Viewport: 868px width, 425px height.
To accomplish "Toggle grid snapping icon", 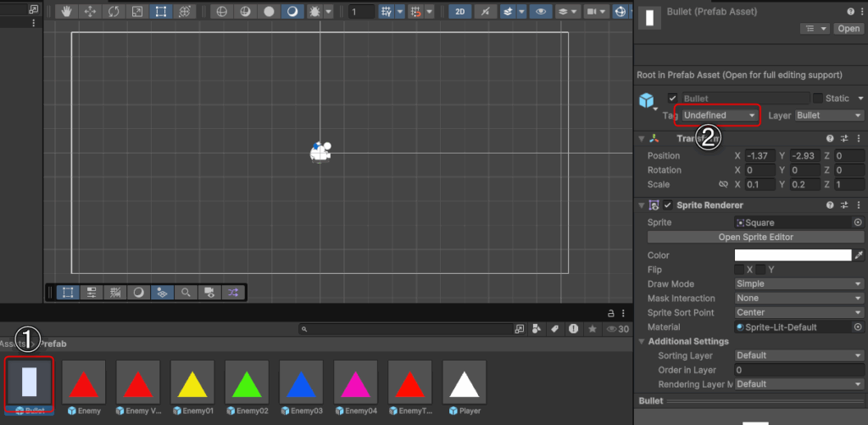I will (x=415, y=12).
